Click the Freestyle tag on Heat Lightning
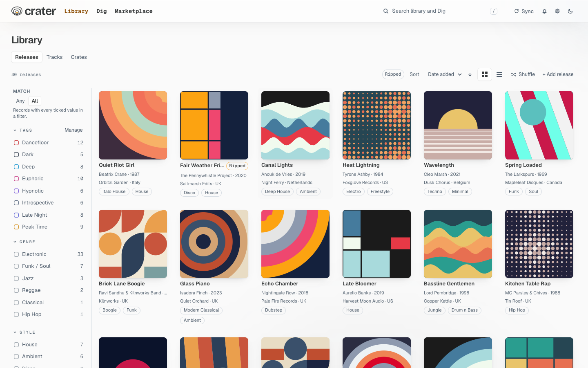The image size is (588, 368). click(380, 191)
